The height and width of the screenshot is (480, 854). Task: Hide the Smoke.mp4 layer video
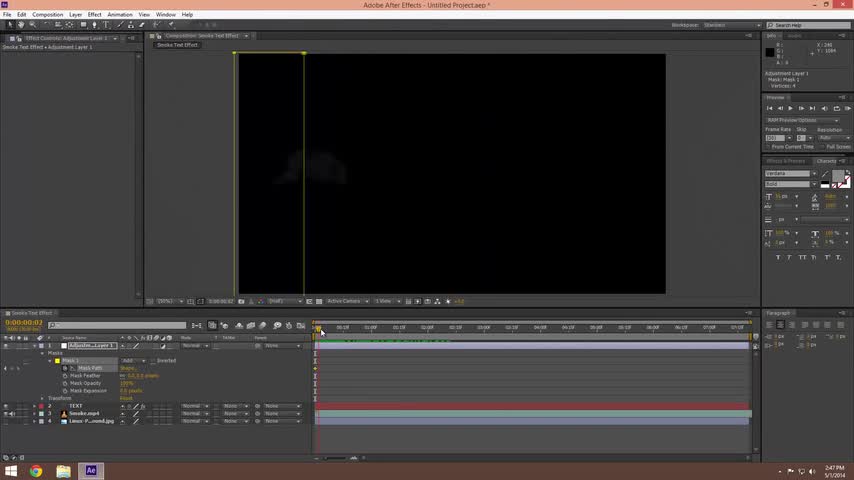(x=5, y=414)
